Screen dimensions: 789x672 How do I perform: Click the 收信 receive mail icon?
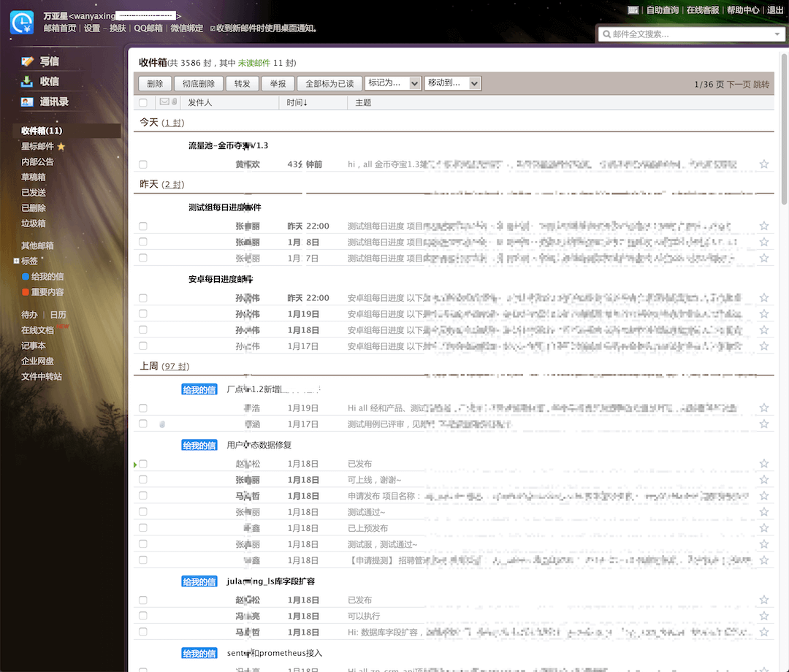pyautogui.click(x=27, y=82)
